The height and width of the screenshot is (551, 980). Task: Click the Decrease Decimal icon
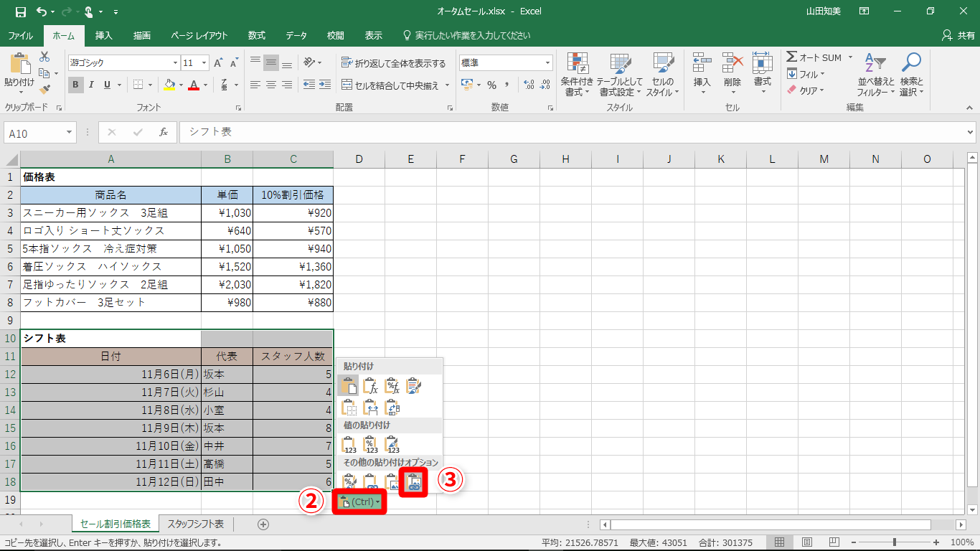[546, 85]
